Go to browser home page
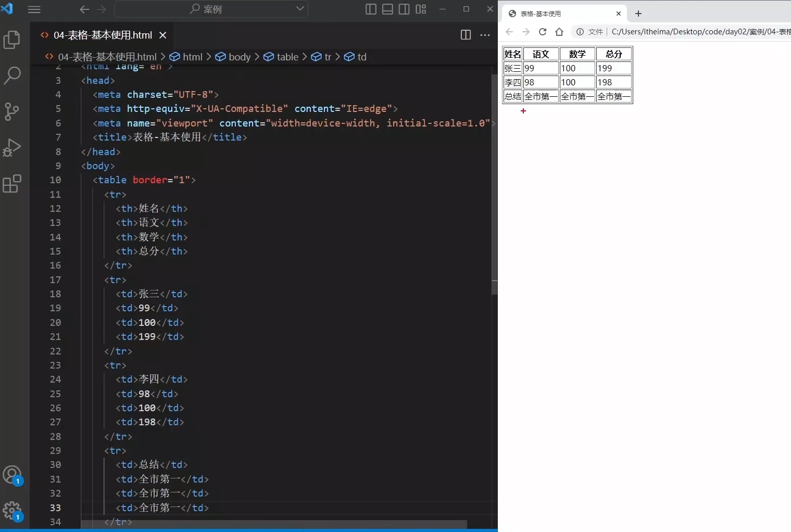This screenshot has width=791, height=532. click(559, 32)
